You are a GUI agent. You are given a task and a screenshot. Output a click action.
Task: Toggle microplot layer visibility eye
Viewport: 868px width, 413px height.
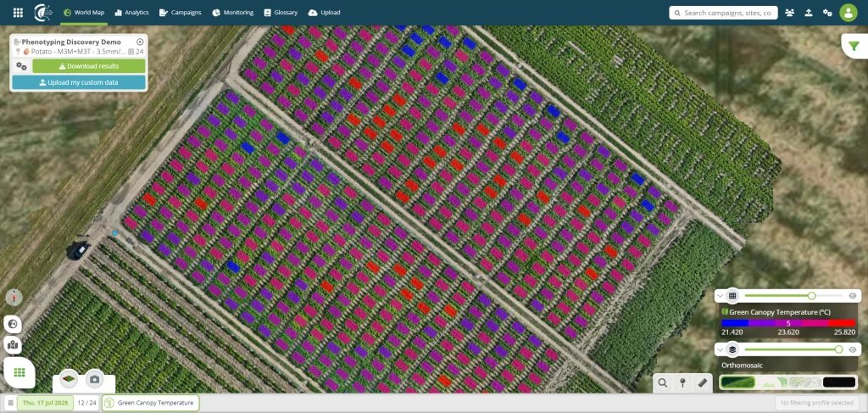tap(853, 296)
